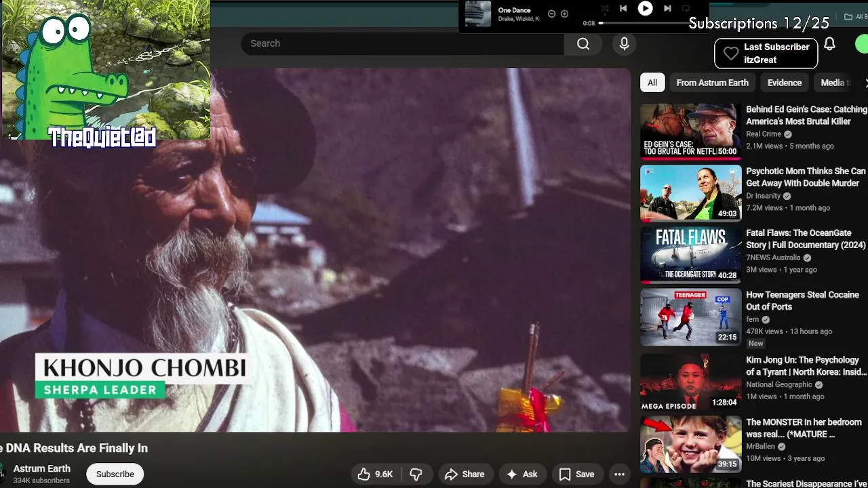This screenshot has height=488, width=868.
Task: Click the One Dance song title
Action: (x=514, y=10)
